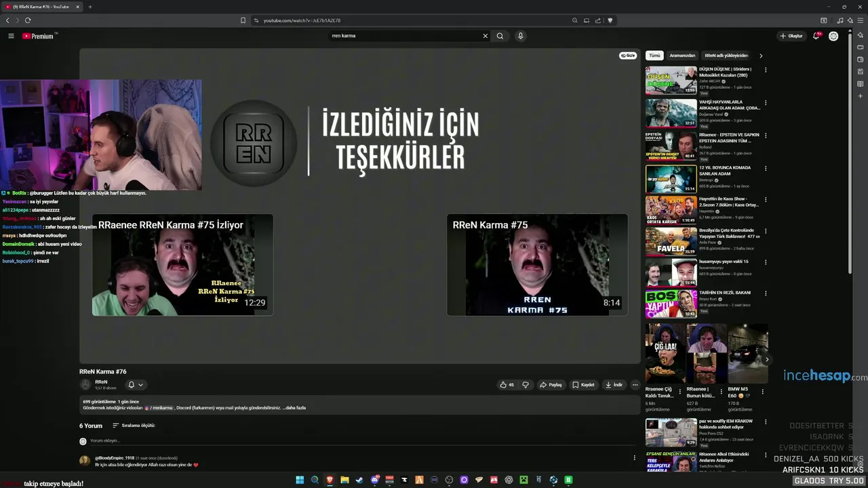Image resolution: width=868 pixels, height=488 pixels.
Task: Select the Aramanızdan filter chip
Action: tap(682, 56)
